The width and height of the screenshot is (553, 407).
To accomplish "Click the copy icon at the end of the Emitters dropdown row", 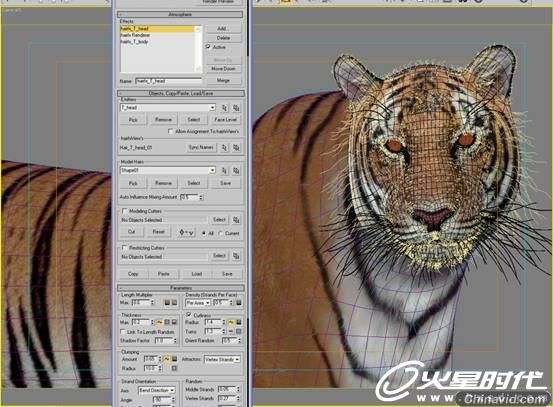I will (x=236, y=108).
